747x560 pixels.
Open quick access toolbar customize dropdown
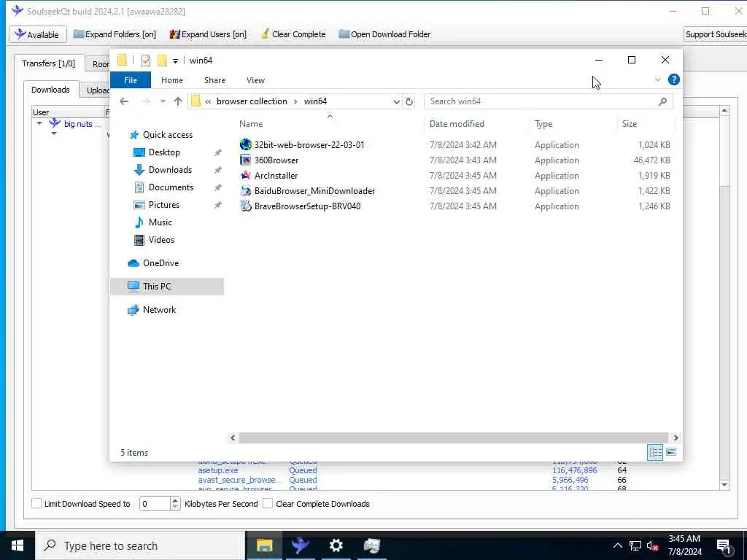pos(175,61)
